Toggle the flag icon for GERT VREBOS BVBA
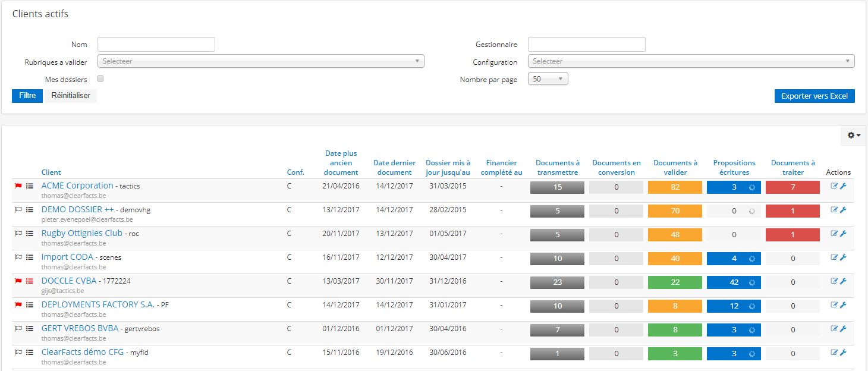Viewport: 868px width, 371px height. coord(18,329)
